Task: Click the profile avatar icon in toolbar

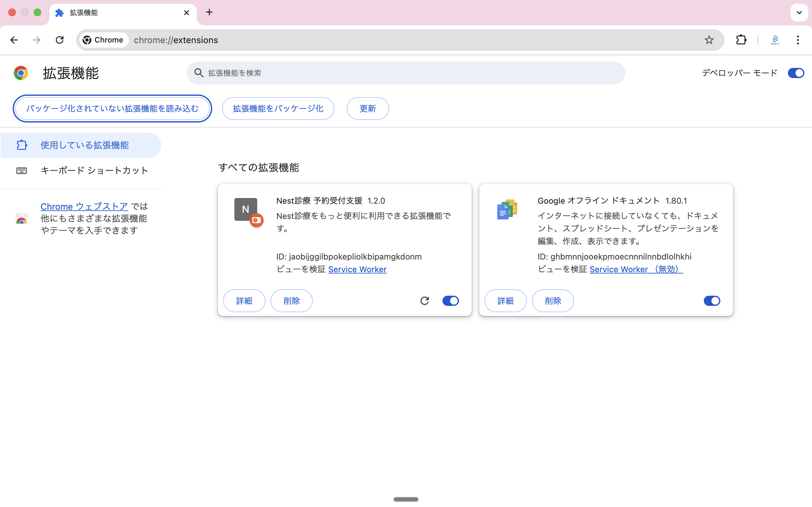Action: (775, 40)
